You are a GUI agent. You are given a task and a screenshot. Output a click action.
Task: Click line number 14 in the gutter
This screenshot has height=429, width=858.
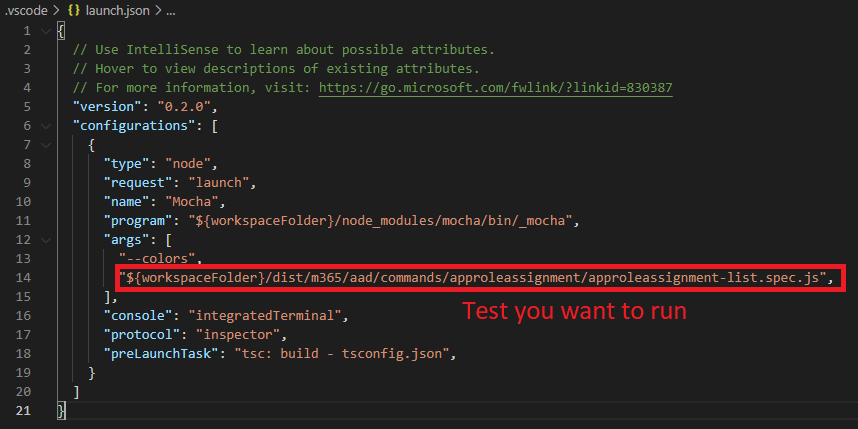pyautogui.click(x=24, y=277)
